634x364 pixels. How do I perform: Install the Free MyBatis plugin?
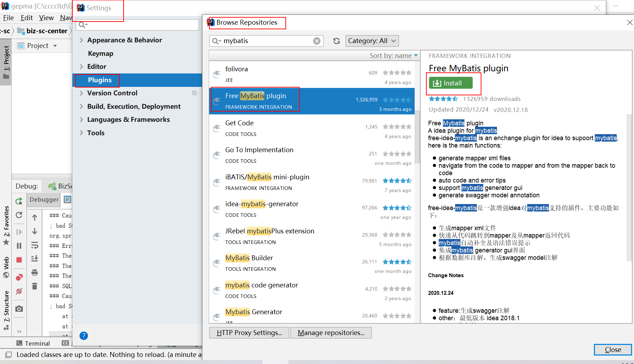click(451, 83)
